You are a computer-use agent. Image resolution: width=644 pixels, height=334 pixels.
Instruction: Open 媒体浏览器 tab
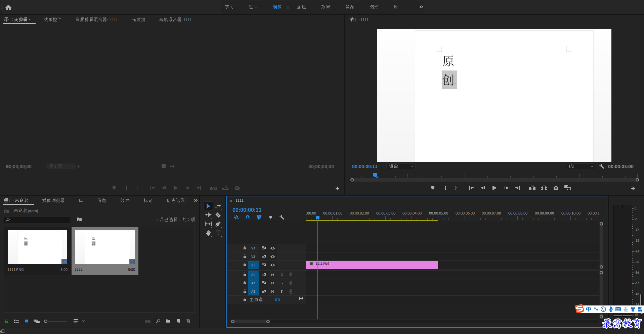(53, 200)
